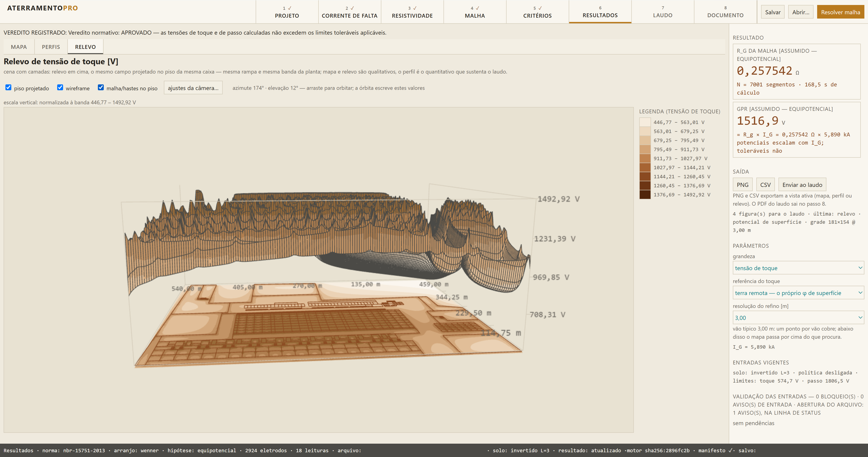This screenshot has height=457, width=868.
Task: Go to step 1 Projeto
Action: tap(287, 12)
